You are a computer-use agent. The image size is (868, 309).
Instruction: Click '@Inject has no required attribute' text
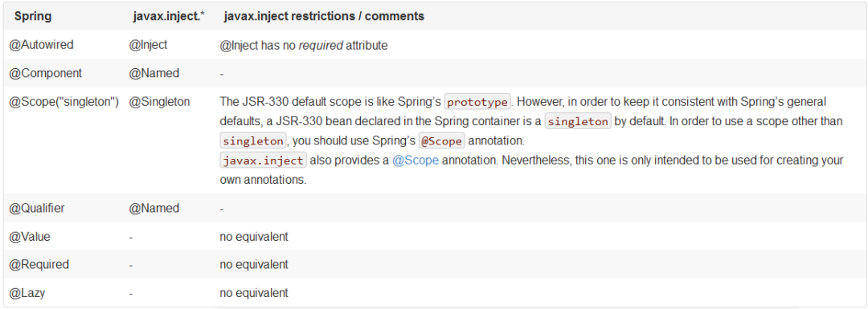click(x=303, y=45)
